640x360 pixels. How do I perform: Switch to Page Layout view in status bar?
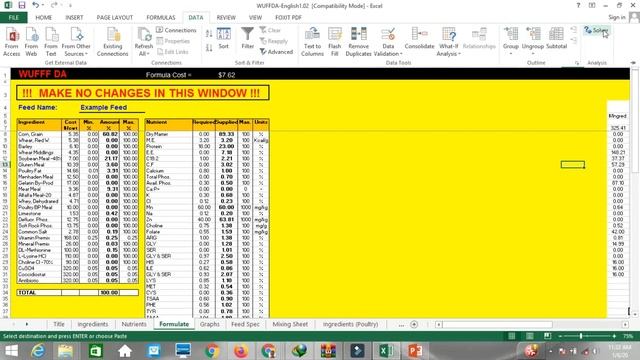[529, 336]
